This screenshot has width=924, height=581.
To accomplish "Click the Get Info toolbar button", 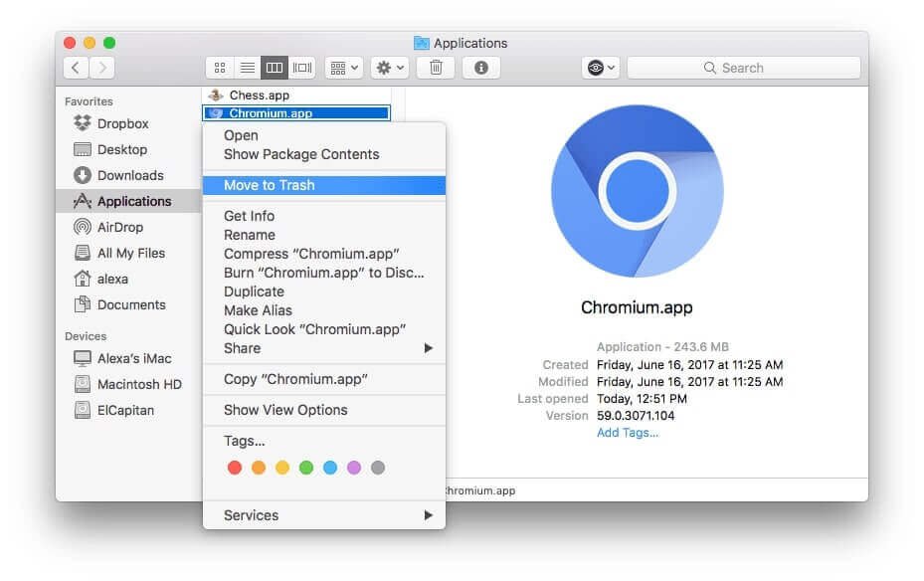I will point(480,68).
